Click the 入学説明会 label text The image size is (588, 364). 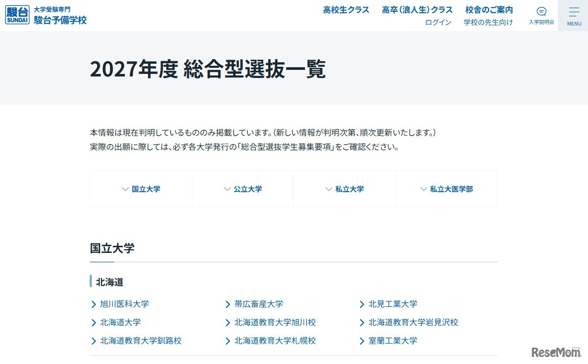(x=541, y=22)
